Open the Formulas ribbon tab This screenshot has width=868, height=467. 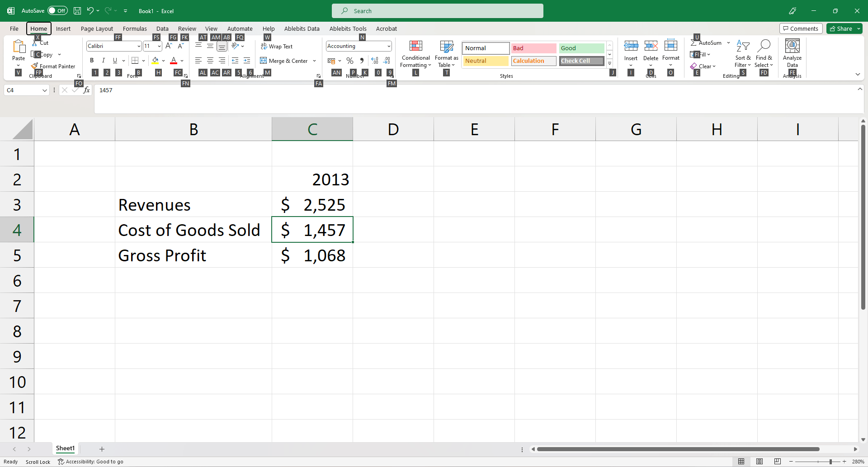[x=135, y=28]
